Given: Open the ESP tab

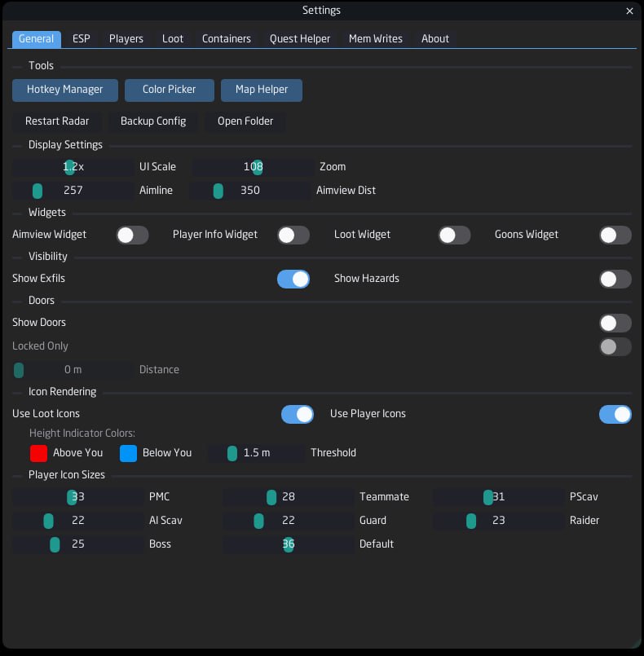Looking at the screenshot, I should pyautogui.click(x=82, y=39).
